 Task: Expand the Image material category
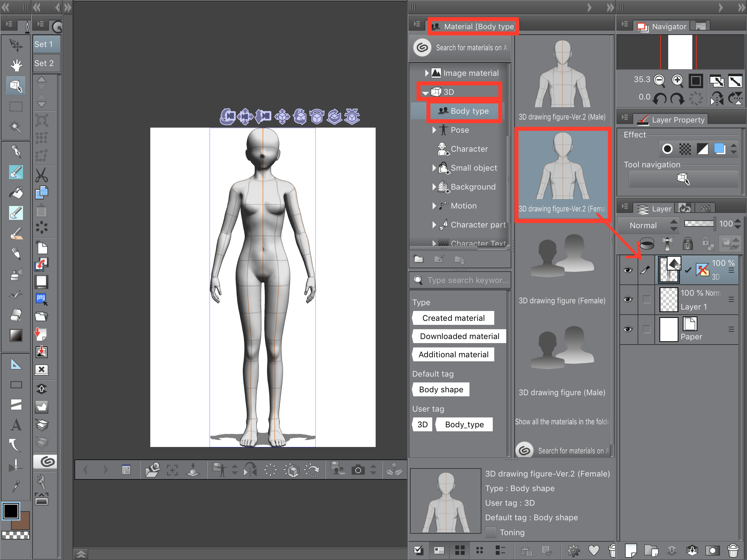[x=427, y=73]
